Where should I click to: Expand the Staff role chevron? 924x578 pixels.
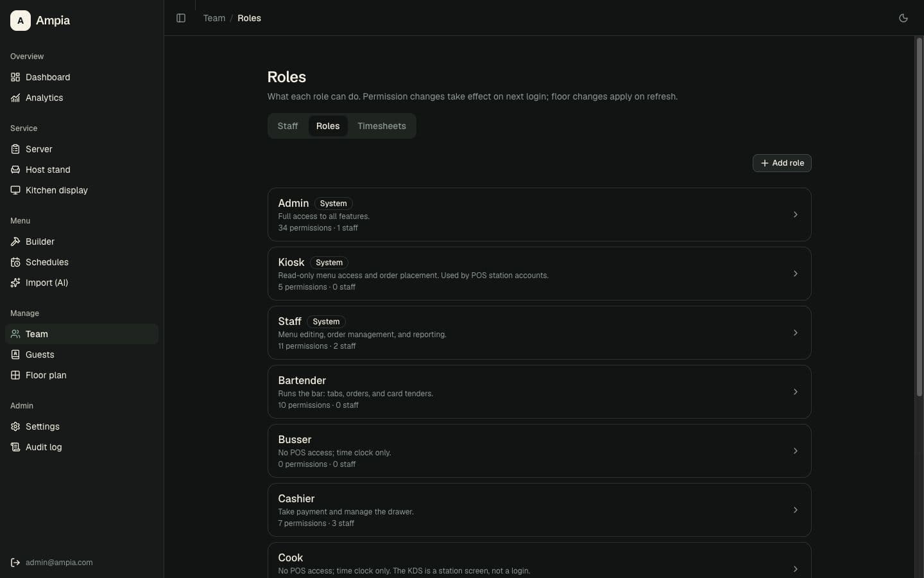click(795, 333)
